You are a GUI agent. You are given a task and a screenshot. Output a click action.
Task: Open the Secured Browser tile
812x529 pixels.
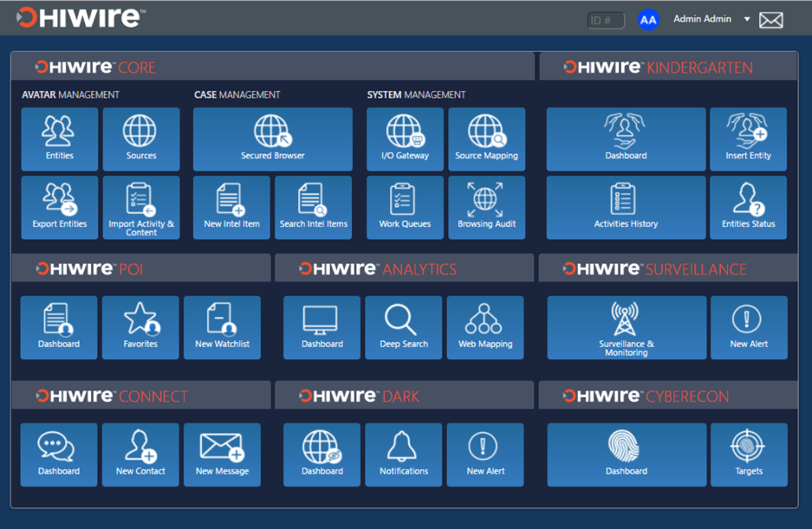[x=272, y=139]
